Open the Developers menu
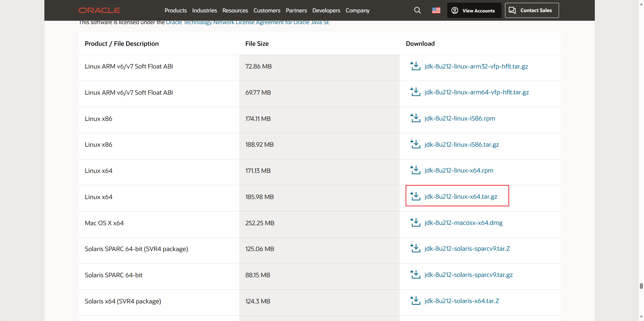The image size is (644, 321). coord(326,10)
